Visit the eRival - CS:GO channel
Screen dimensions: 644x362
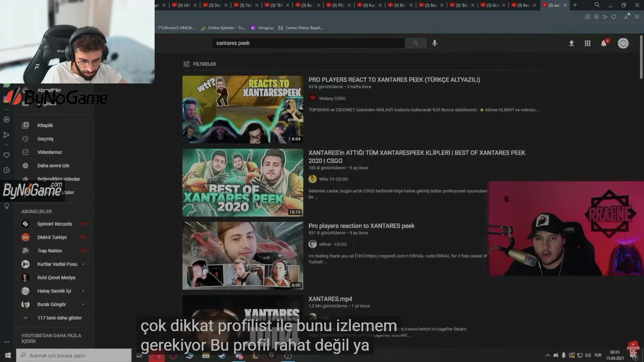(x=333, y=244)
